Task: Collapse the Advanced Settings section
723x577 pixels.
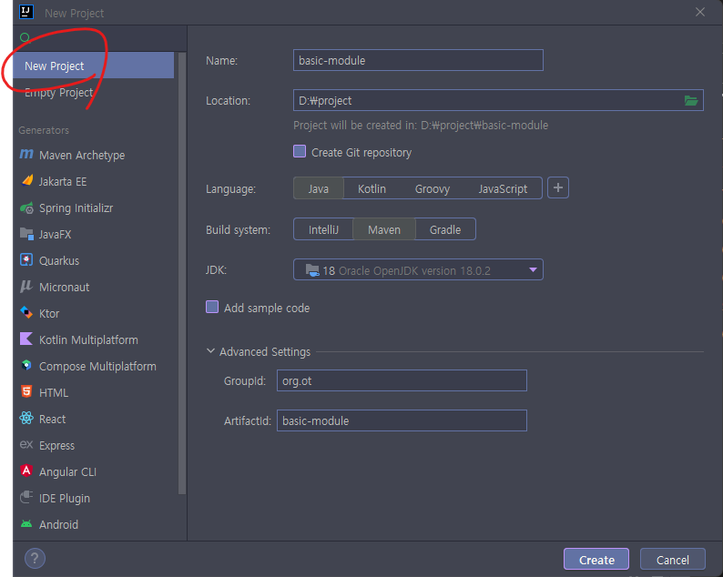Action: click(x=210, y=351)
